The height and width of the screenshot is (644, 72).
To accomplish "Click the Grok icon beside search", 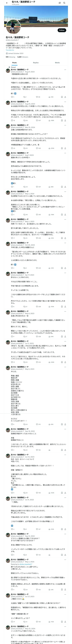I will click(x=60, y=3).
